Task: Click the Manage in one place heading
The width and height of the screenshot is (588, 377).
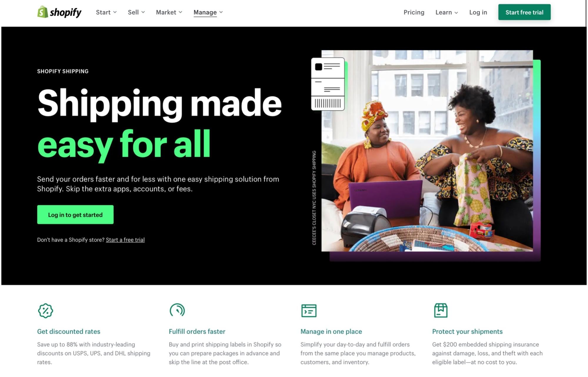Action: tap(331, 332)
